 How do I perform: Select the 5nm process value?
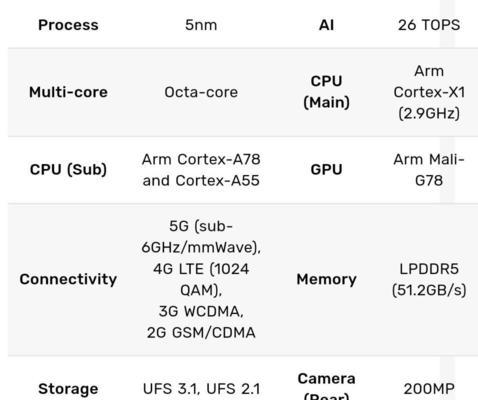[201, 25]
